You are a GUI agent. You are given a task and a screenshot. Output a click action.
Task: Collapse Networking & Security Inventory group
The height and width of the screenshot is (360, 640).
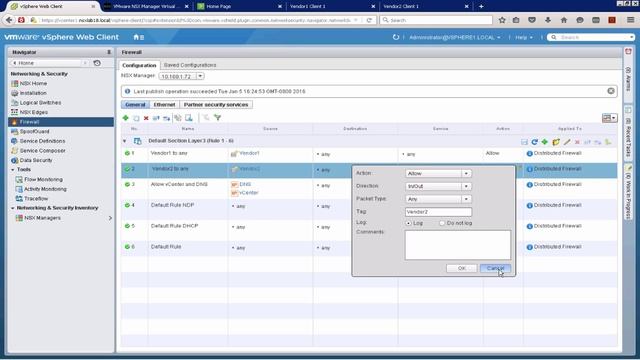click(x=13, y=208)
